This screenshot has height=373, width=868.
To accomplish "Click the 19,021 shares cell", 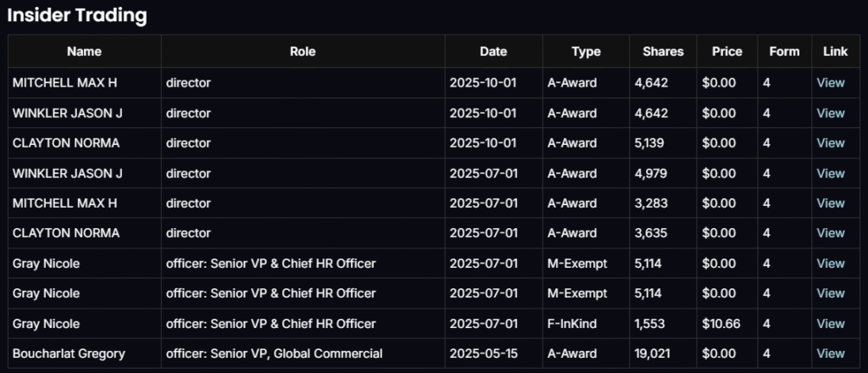I will [x=650, y=354].
